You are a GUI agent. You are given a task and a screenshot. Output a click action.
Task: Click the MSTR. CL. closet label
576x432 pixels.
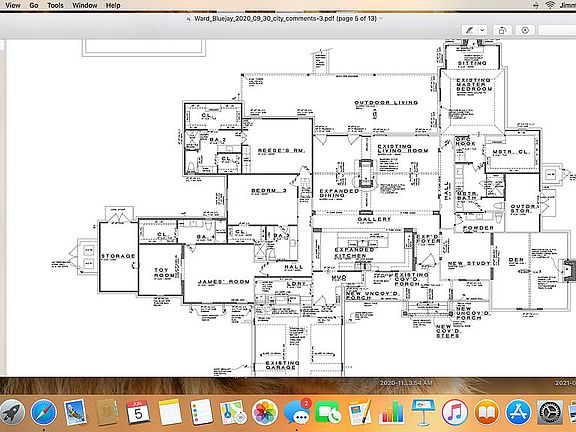pyautogui.click(x=511, y=152)
